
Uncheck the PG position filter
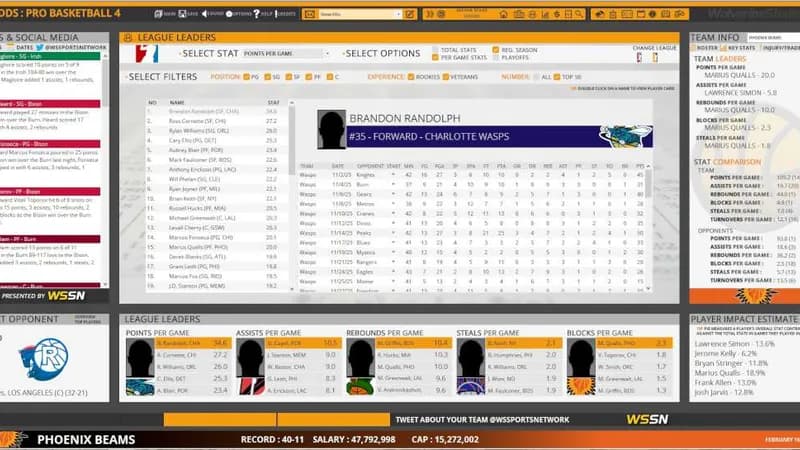[246, 77]
